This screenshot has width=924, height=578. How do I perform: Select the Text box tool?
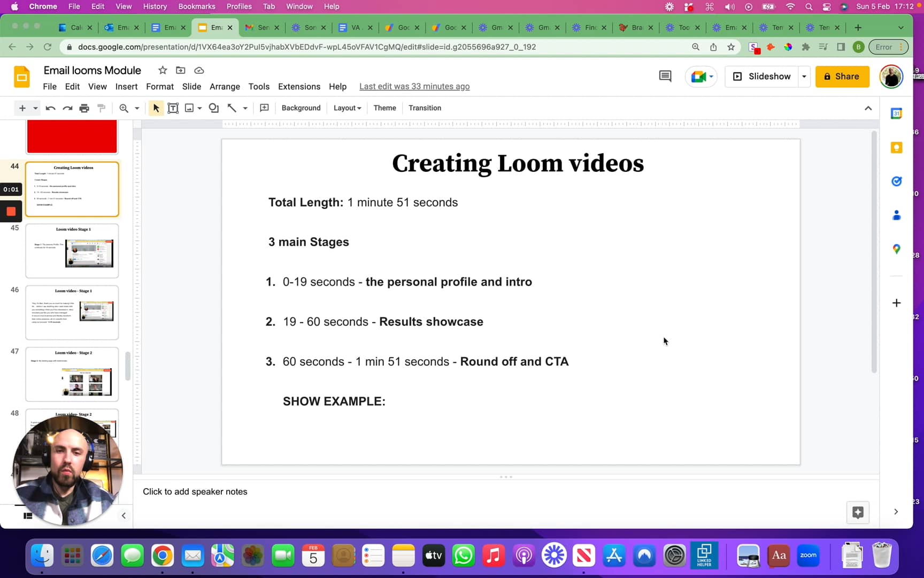point(173,108)
